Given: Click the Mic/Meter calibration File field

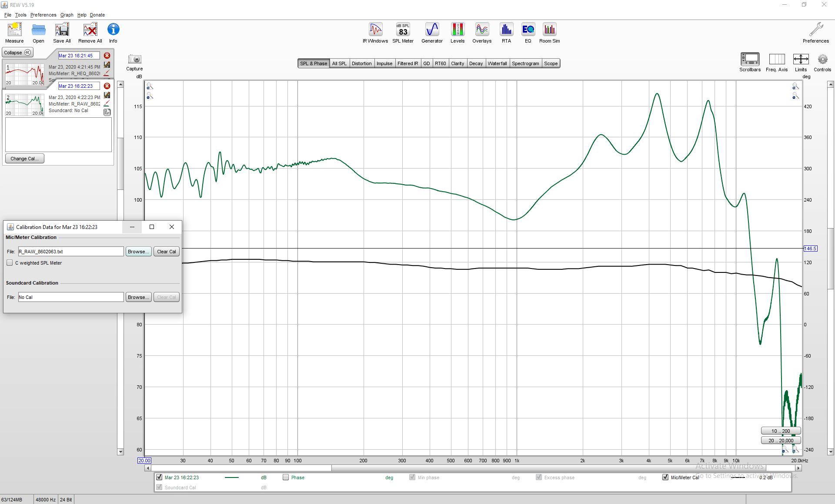Looking at the screenshot, I should click(71, 252).
